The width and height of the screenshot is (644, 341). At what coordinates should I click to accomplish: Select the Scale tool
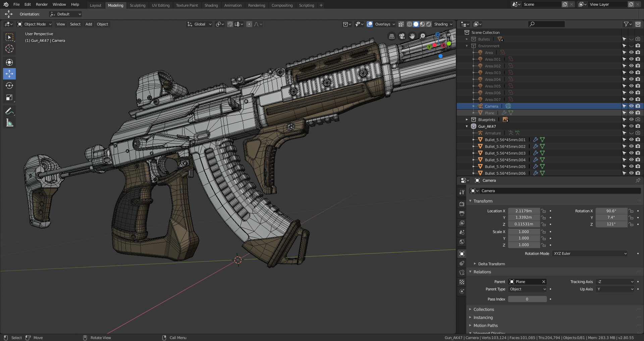click(9, 97)
